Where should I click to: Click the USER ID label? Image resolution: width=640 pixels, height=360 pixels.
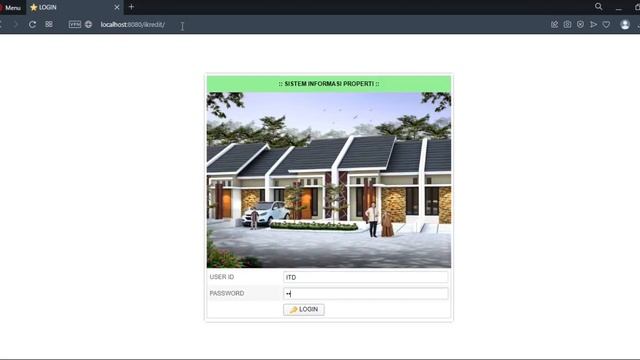click(x=222, y=277)
